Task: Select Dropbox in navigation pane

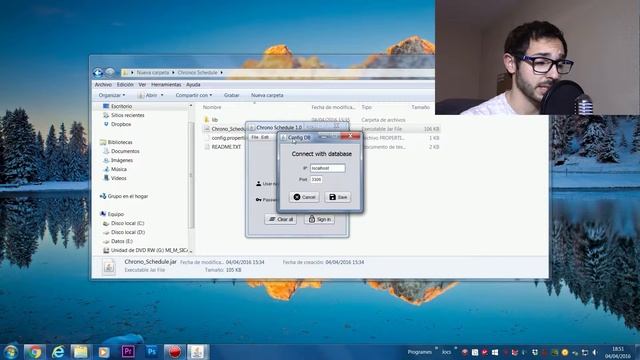Action: pos(117,124)
